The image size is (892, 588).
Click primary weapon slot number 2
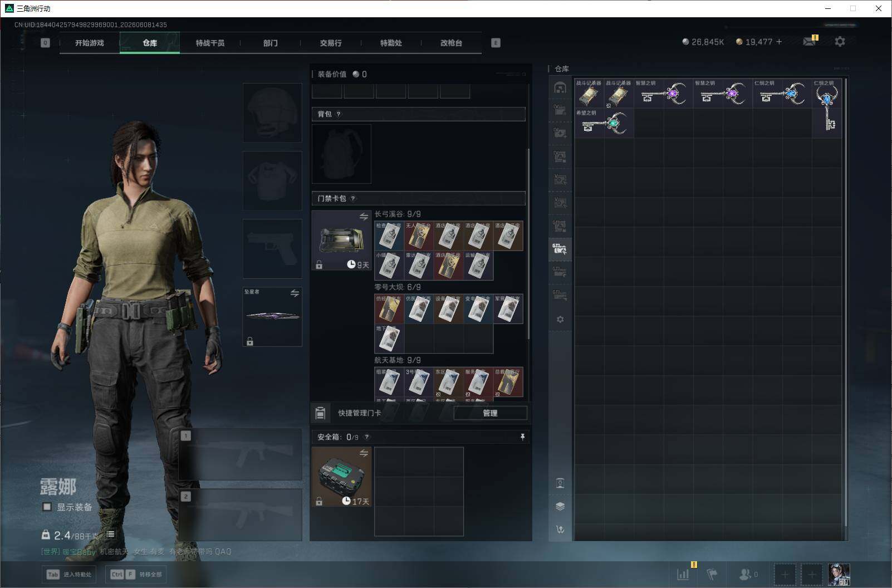pos(240,515)
